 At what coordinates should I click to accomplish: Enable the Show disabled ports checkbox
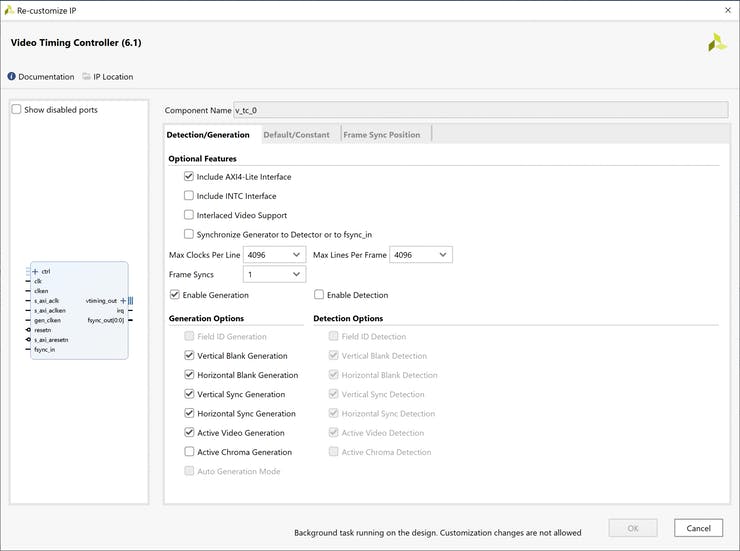(x=16, y=110)
